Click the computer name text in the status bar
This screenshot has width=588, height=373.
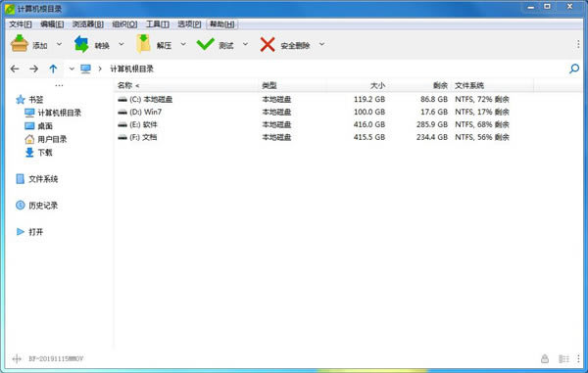click(56, 358)
